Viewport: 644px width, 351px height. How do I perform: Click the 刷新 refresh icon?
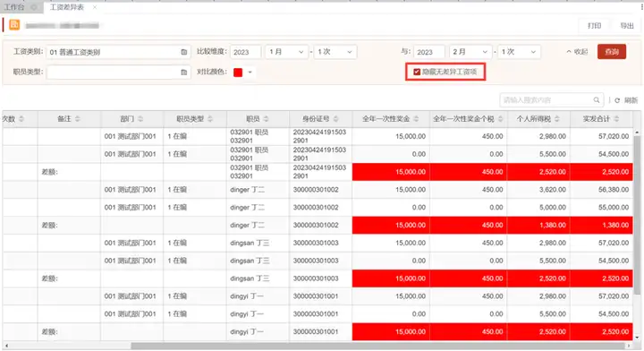617,100
